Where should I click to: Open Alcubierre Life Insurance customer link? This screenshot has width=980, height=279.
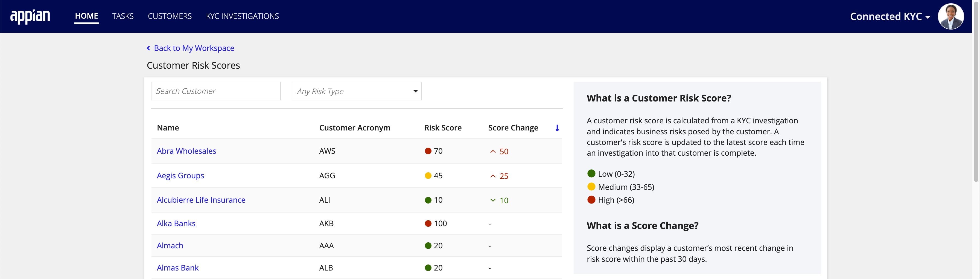pos(201,200)
